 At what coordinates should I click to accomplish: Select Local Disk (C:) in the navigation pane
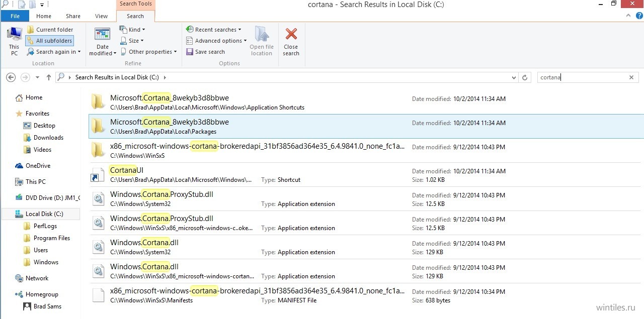coord(40,214)
